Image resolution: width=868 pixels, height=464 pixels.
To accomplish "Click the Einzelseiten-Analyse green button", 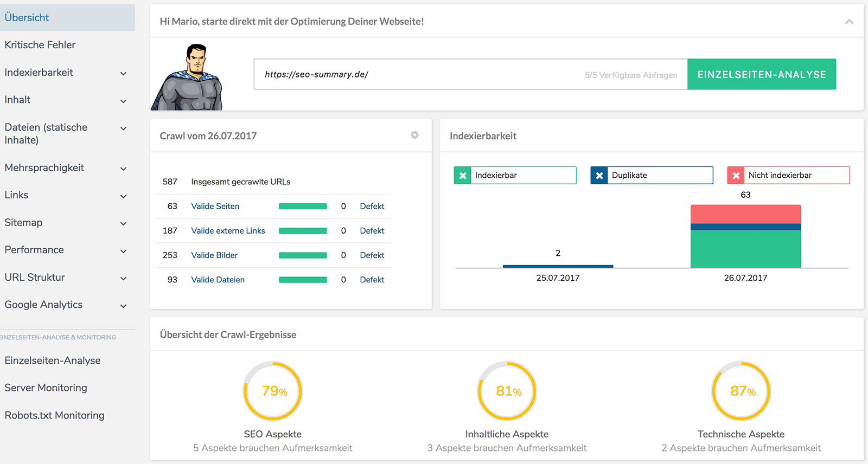I will click(x=761, y=74).
